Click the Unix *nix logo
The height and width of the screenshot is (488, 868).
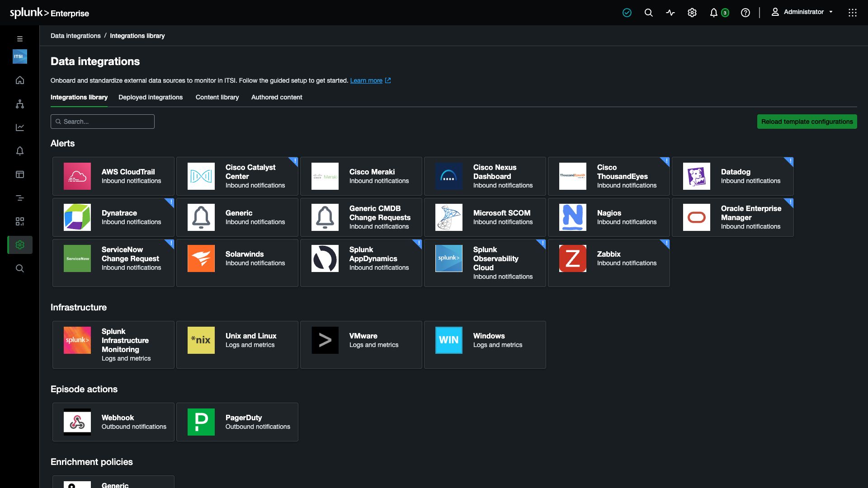[x=201, y=340]
